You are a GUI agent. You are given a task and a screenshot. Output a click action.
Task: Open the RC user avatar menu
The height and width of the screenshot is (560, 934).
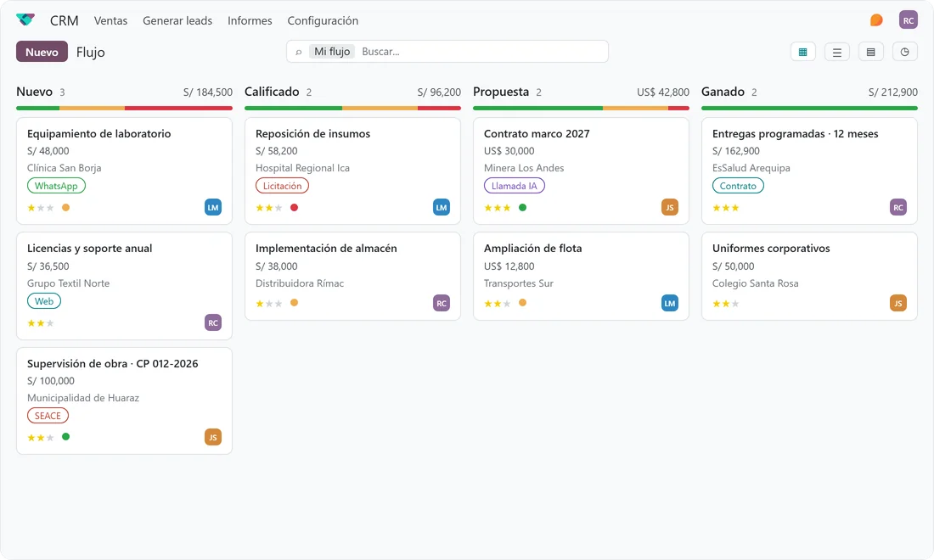908,20
